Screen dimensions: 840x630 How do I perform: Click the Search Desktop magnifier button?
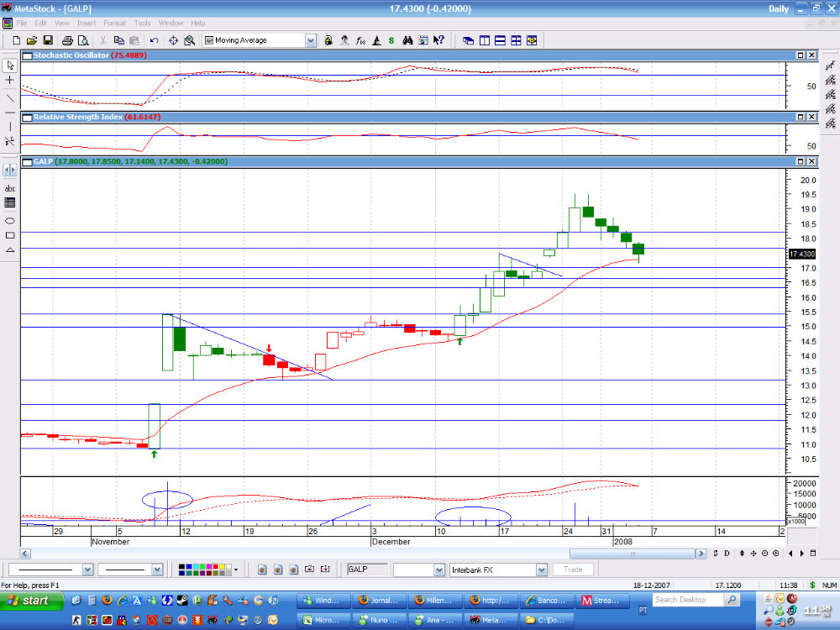coord(732,600)
